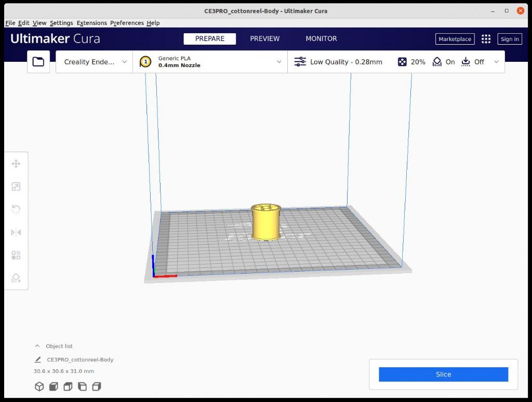532x402 pixels.
Task: Select the Rotate tool
Action: [x=16, y=209]
